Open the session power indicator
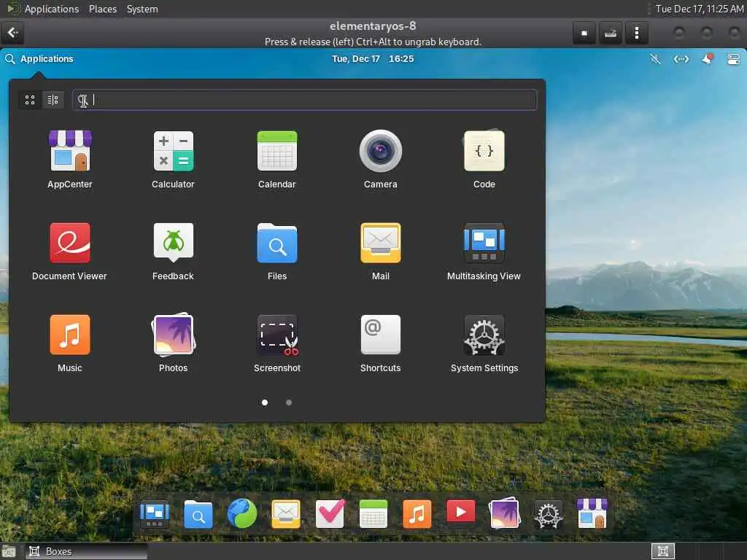The image size is (747, 560). [x=733, y=59]
